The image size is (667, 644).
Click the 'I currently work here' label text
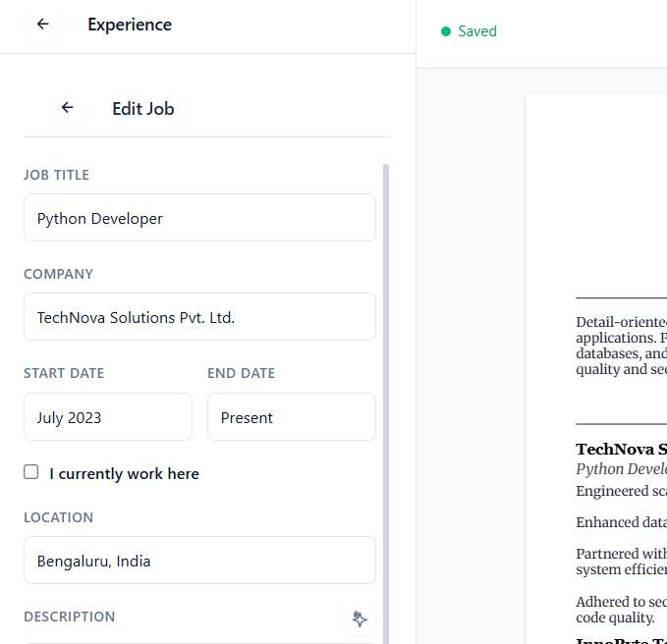tap(124, 474)
